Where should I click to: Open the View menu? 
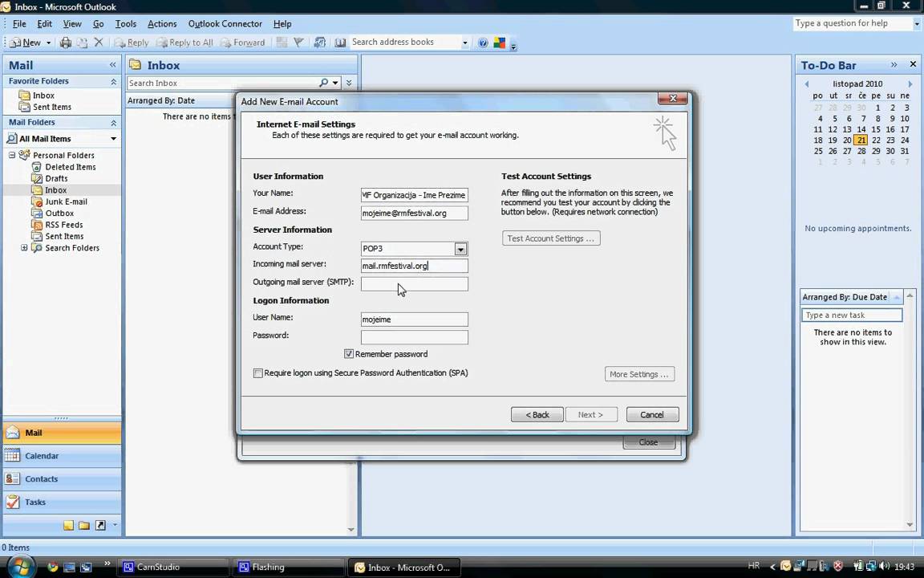pyautogui.click(x=72, y=23)
